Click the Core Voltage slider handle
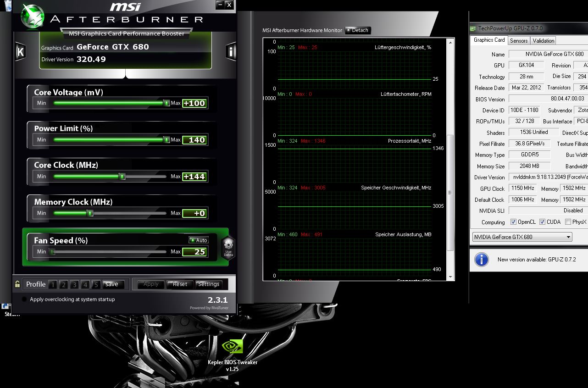The height and width of the screenshot is (388, 588). point(166,103)
